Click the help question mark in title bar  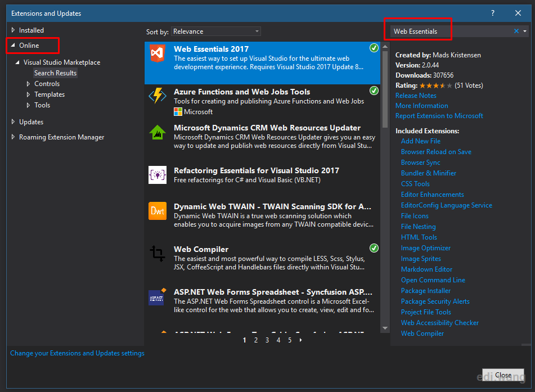492,13
